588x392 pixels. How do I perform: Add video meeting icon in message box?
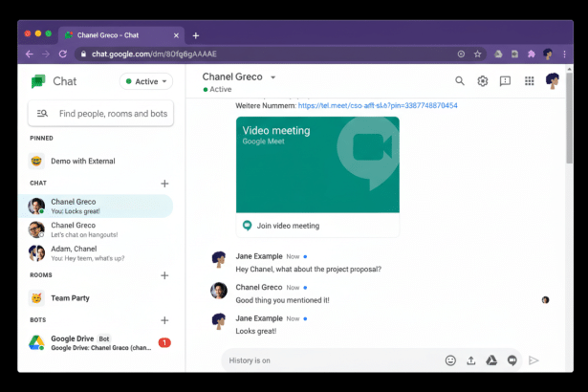click(512, 360)
